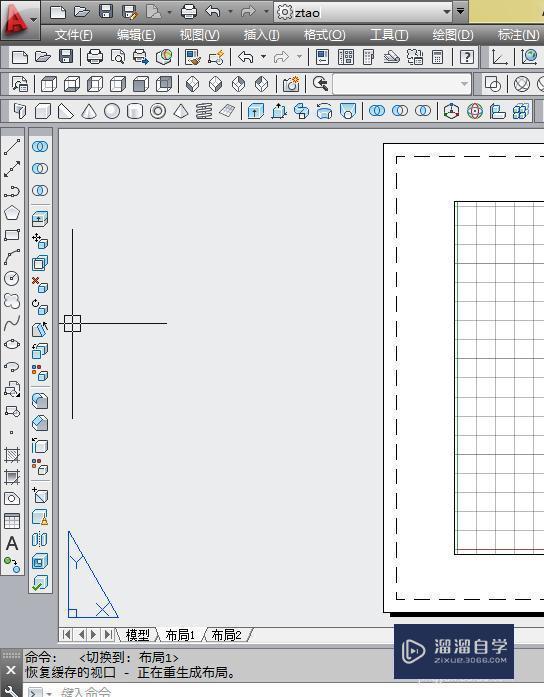Click the Wedge solid primitive icon
This screenshot has height=697, width=544.
click(x=66, y=111)
